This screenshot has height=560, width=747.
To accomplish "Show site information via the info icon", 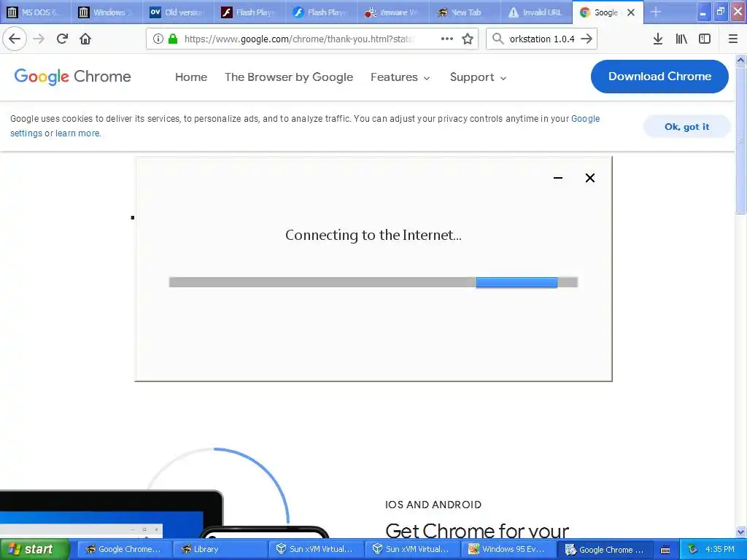I will point(158,39).
